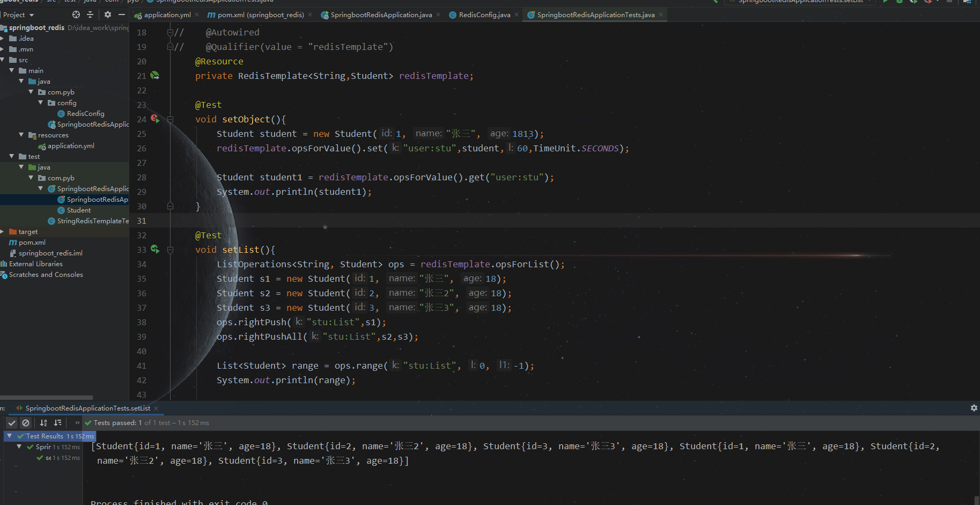This screenshot has height=505, width=980.
Task: Select RedisConfig class in project tree
Action: click(81, 113)
